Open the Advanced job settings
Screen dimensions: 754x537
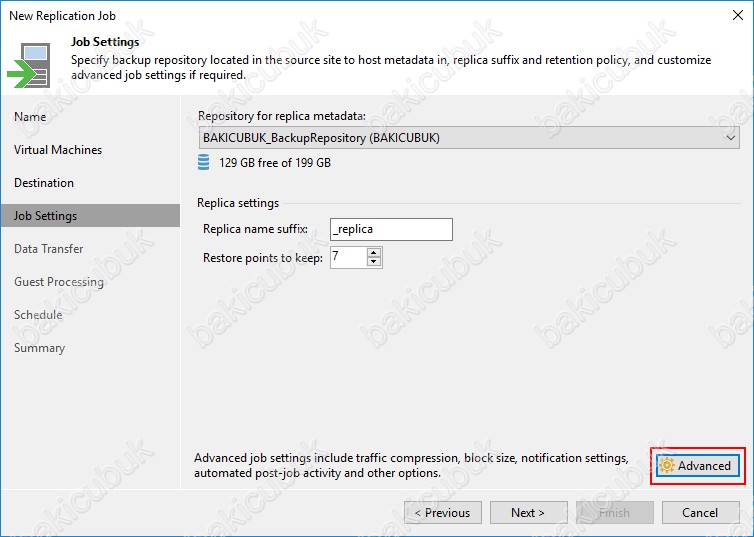pos(697,465)
